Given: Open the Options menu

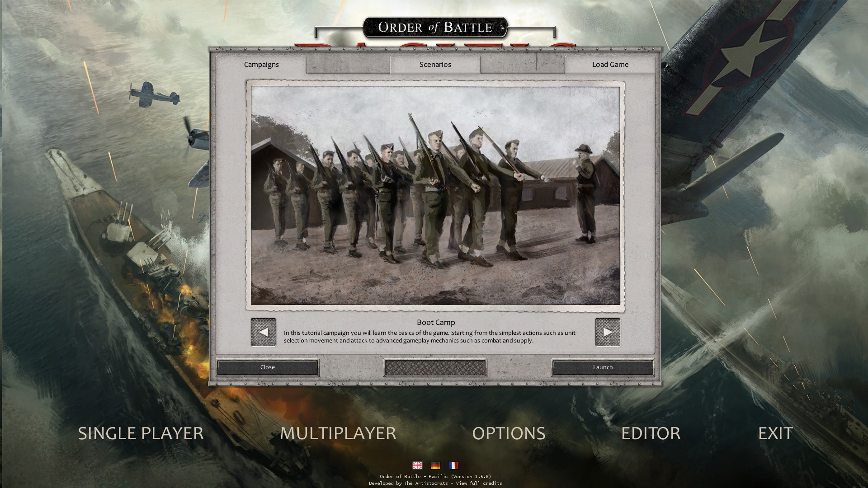Looking at the screenshot, I should click(509, 433).
